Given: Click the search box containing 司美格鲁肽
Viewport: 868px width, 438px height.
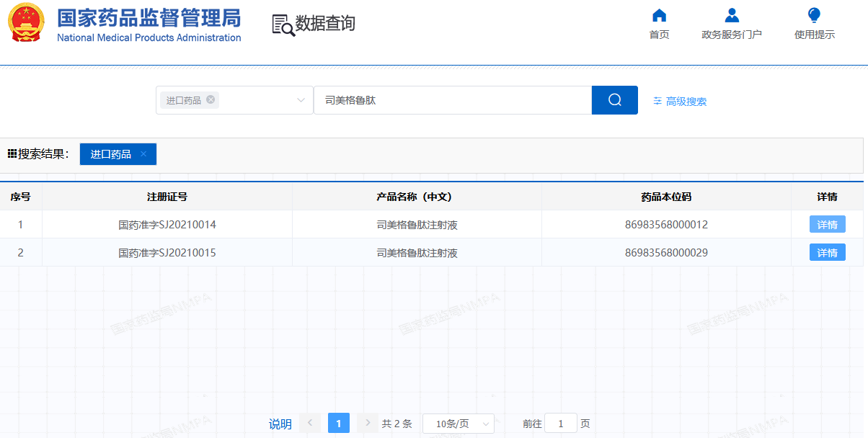Looking at the screenshot, I should (452, 100).
